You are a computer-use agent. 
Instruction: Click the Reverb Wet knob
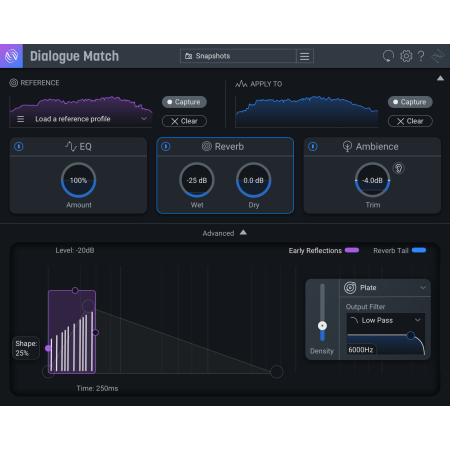(x=197, y=180)
